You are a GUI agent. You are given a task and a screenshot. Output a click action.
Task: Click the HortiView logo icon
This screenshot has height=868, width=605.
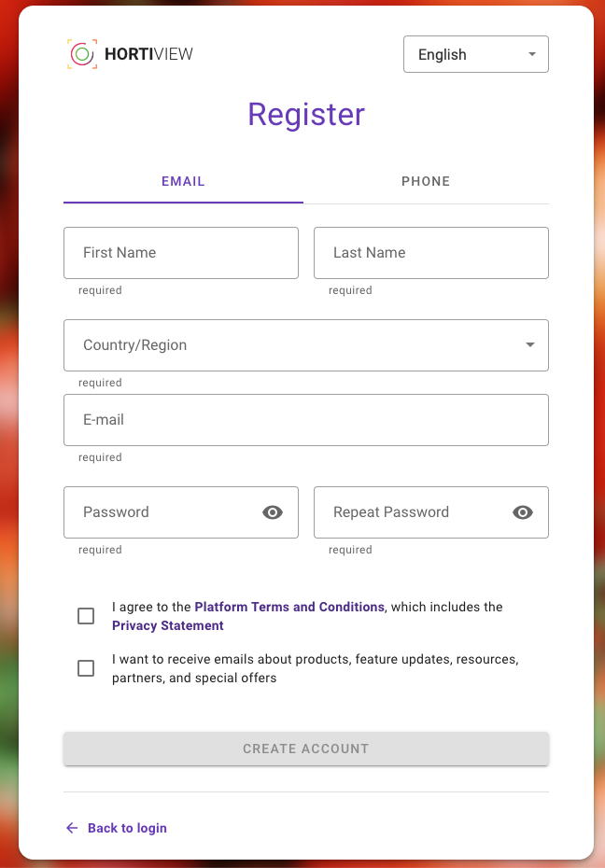[82, 54]
